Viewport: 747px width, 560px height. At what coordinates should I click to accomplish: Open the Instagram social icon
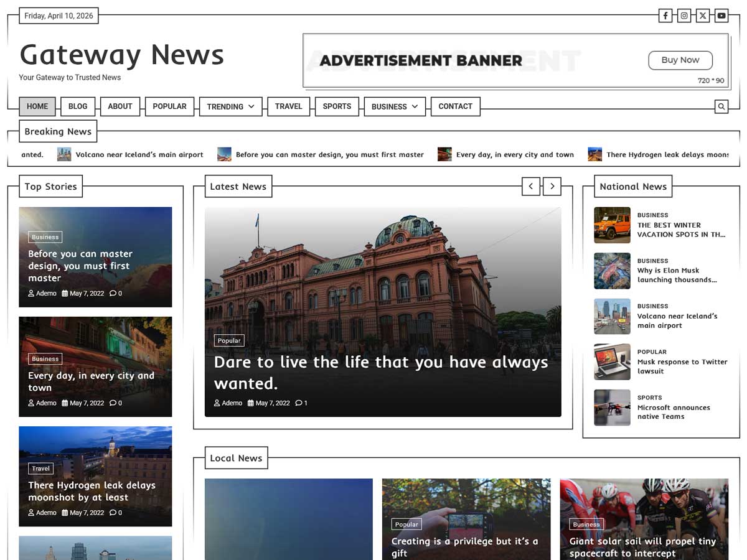684,16
